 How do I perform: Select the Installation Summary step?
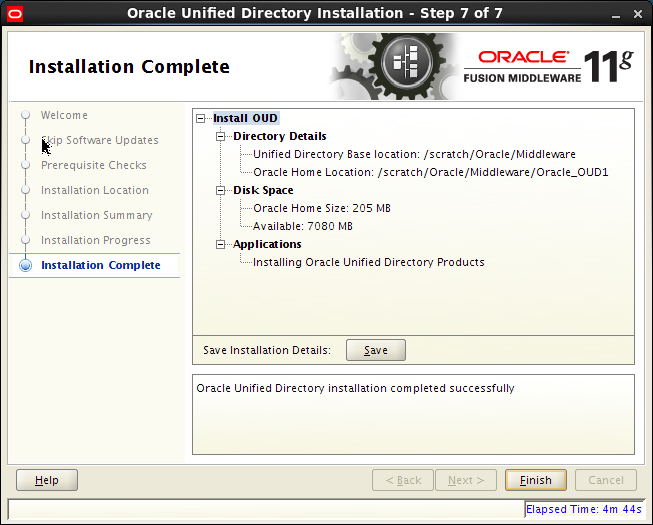pos(97,215)
